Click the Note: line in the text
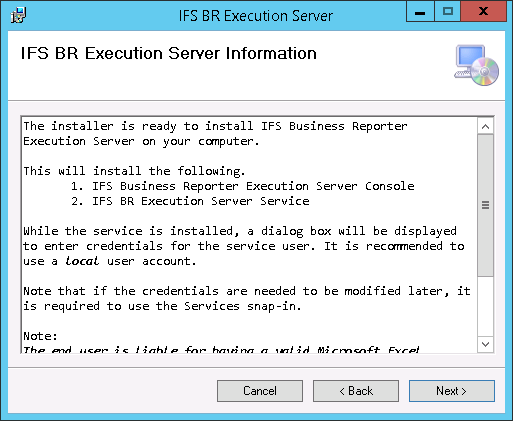Viewport: 513px width, 421px height. (40, 336)
